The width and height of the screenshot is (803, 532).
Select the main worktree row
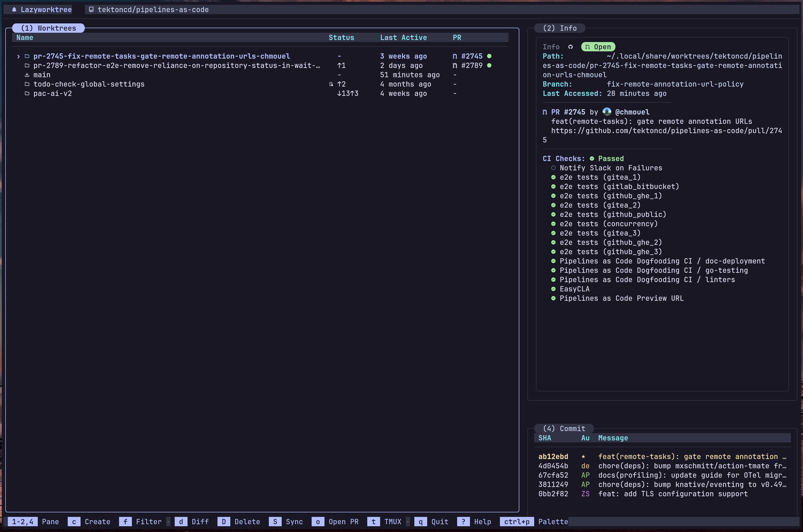coord(260,75)
